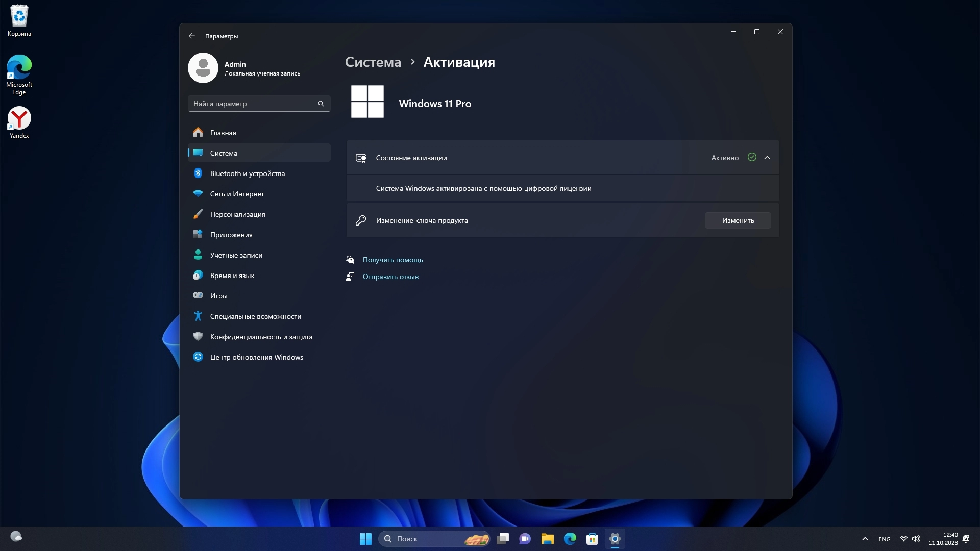Click the Найти параметр search field
Viewport: 980px width, 551px height.
253,104
